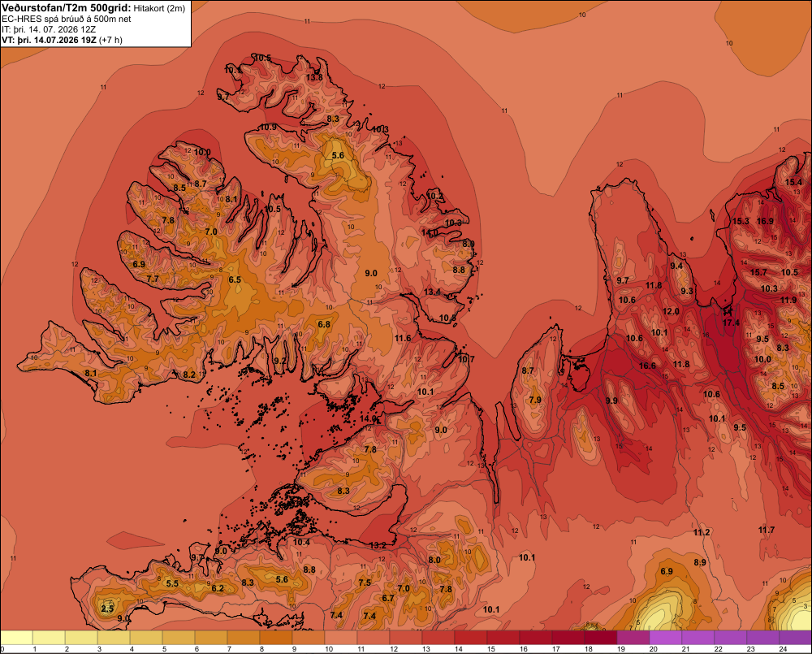The width and height of the screenshot is (812, 654).
Task: Click the 9.2 temperature value
Action: click(x=279, y=361)
